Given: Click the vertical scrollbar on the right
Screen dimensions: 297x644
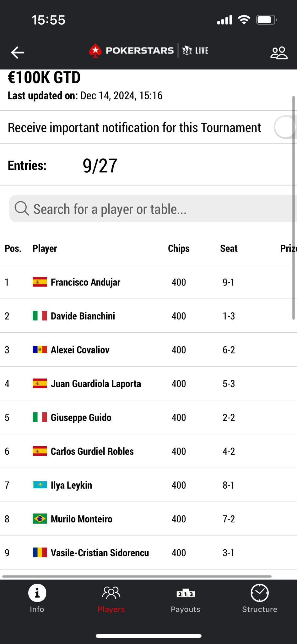Looking at the screenshot, I should coord(294,208).
